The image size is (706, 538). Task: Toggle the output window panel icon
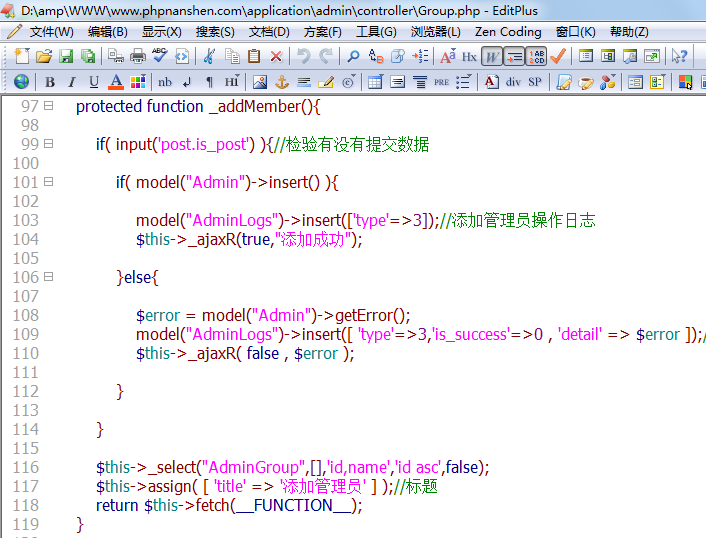[629, 56]
